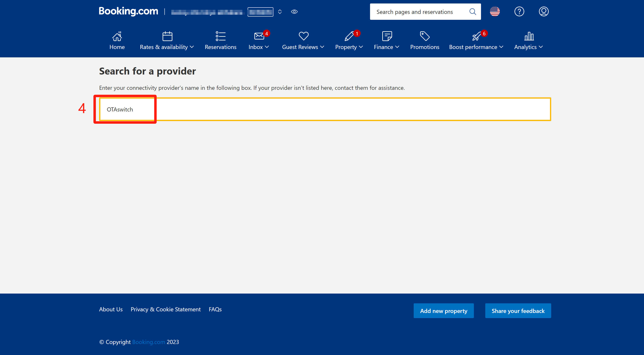Expand Rates & availability chevron

pos(192,47)
